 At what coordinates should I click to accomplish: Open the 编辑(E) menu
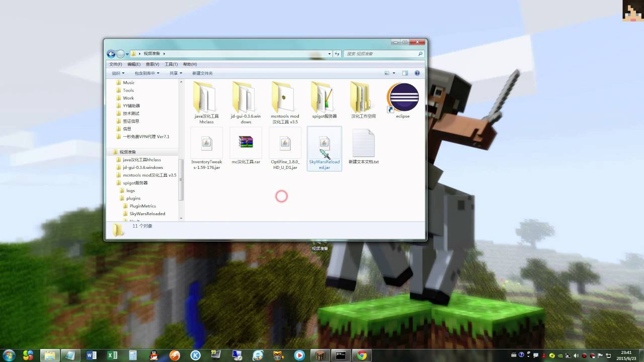pos(134,64)
